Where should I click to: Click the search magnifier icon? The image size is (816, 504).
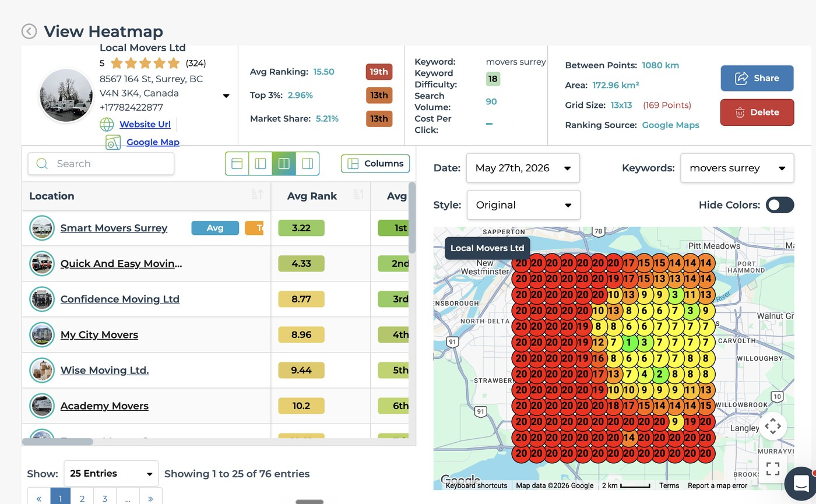tap(42, 164)
